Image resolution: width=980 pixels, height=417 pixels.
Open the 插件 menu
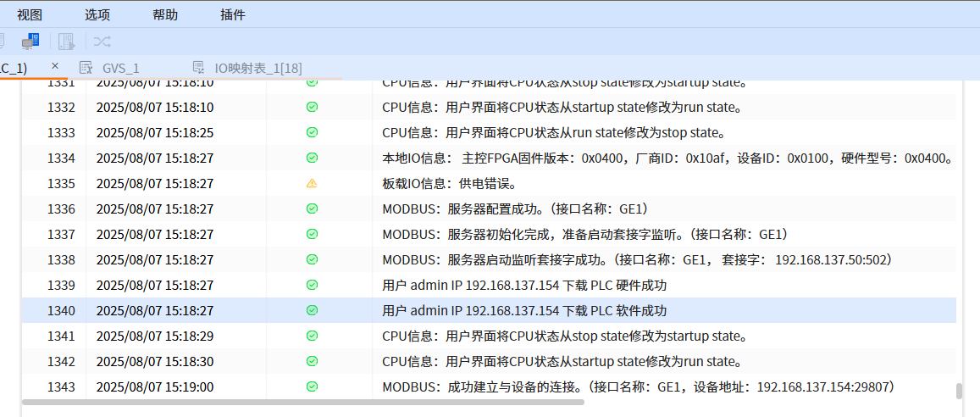tap(233, 14)
